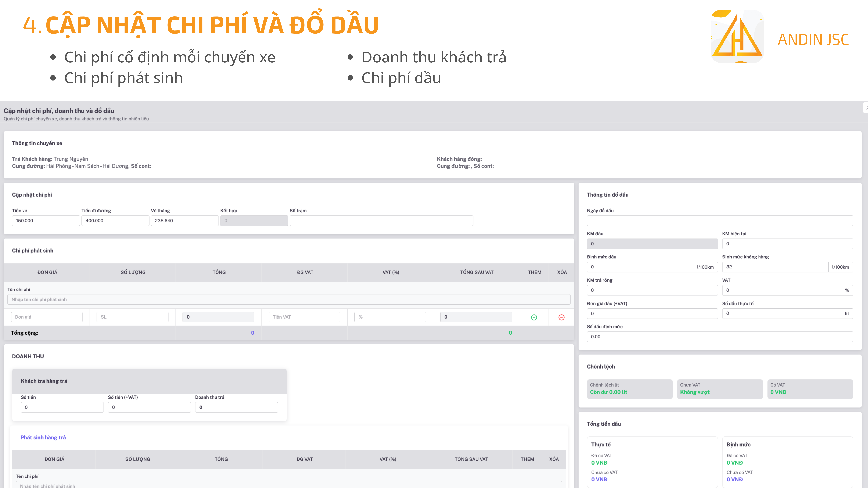
Task: Click the SL quantity input
Action: click(x=133, y=317)
